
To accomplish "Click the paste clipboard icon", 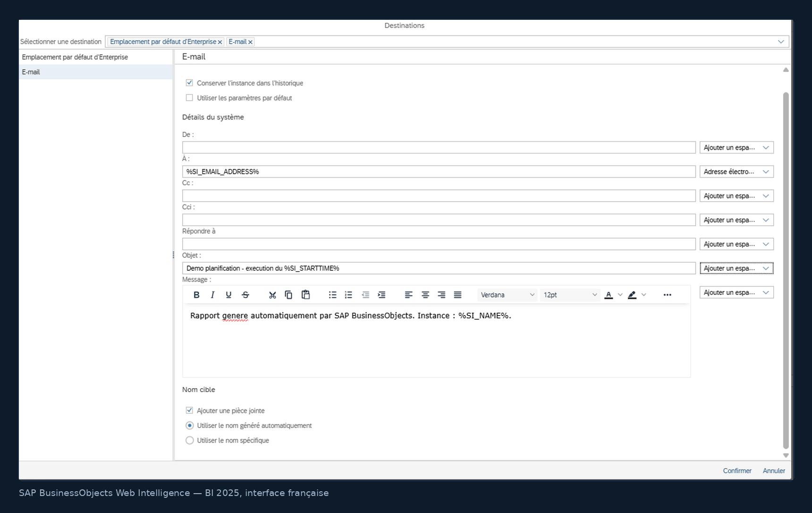I will pos(305,295).
